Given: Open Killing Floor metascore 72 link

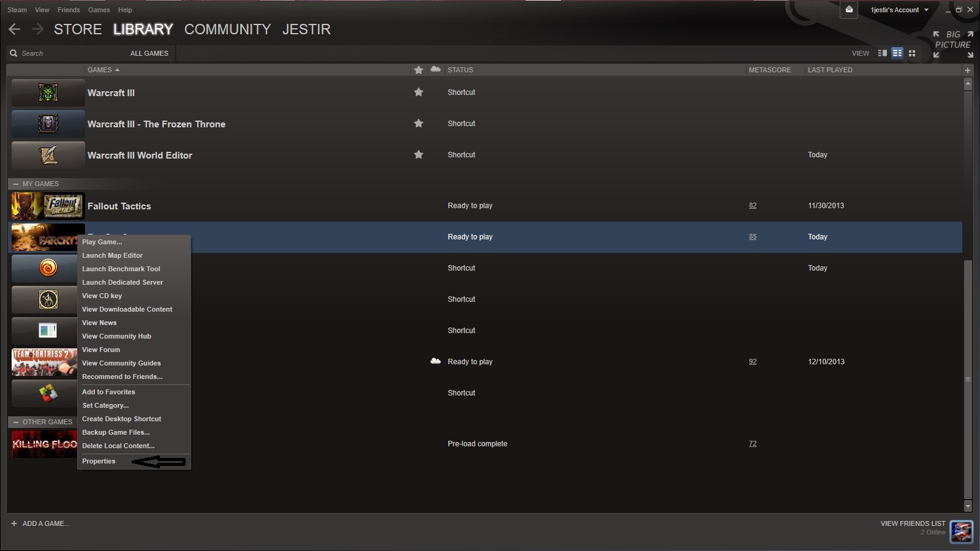Looking at the screenshot, I should (x=753, y=444).
